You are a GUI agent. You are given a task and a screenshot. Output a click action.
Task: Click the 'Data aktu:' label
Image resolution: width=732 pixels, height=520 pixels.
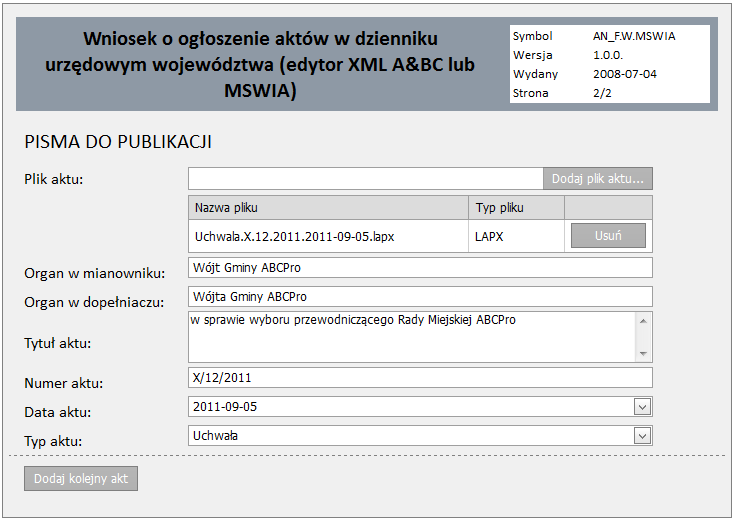pyautogui.click(x=57, y=413)
